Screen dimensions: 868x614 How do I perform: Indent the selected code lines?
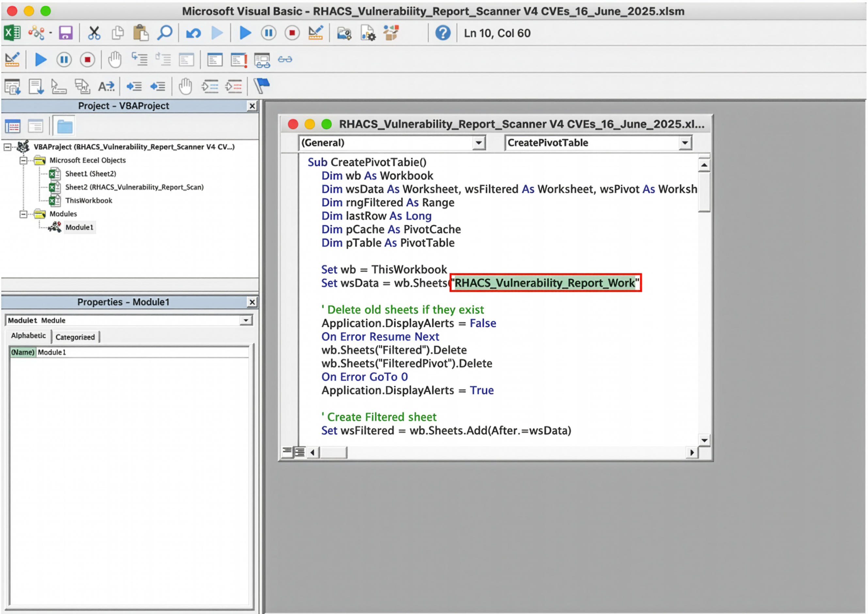[x=134, y=87]
